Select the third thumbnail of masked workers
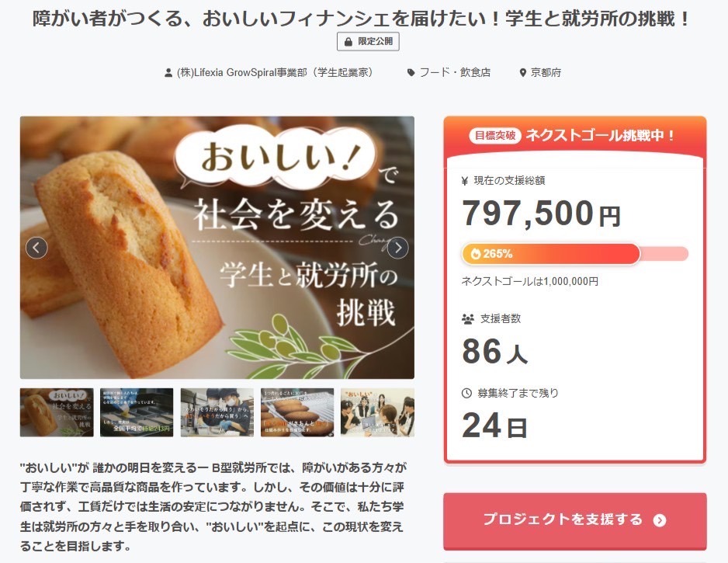728x563 pixels. (217, 412)
